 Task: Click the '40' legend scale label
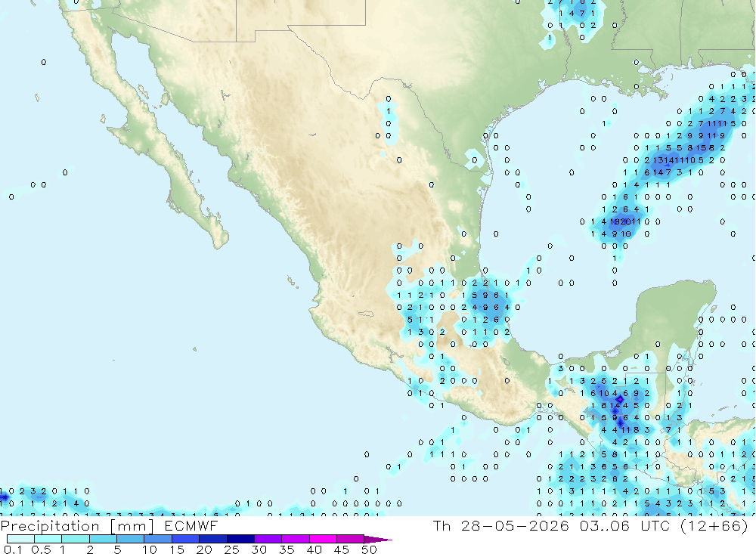coord(314,549)
